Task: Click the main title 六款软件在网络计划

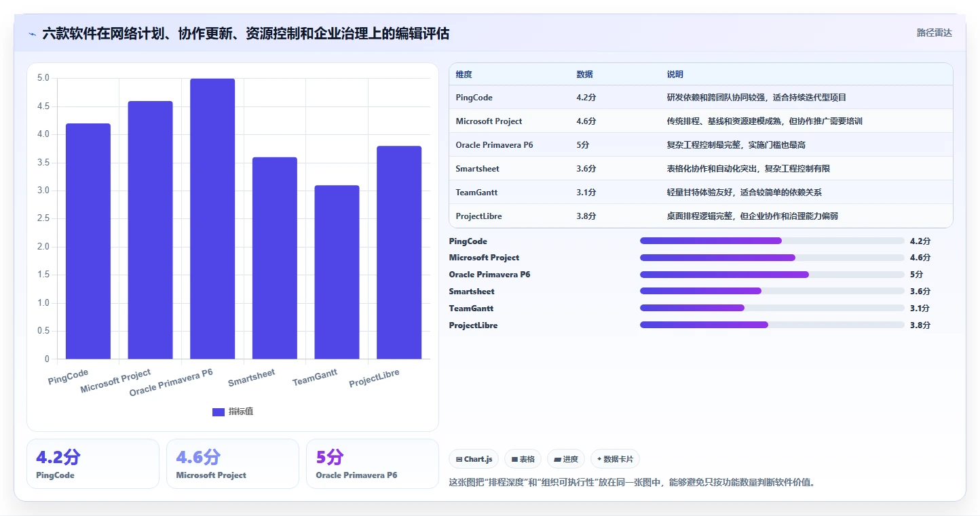Action: tap(246, 33)
